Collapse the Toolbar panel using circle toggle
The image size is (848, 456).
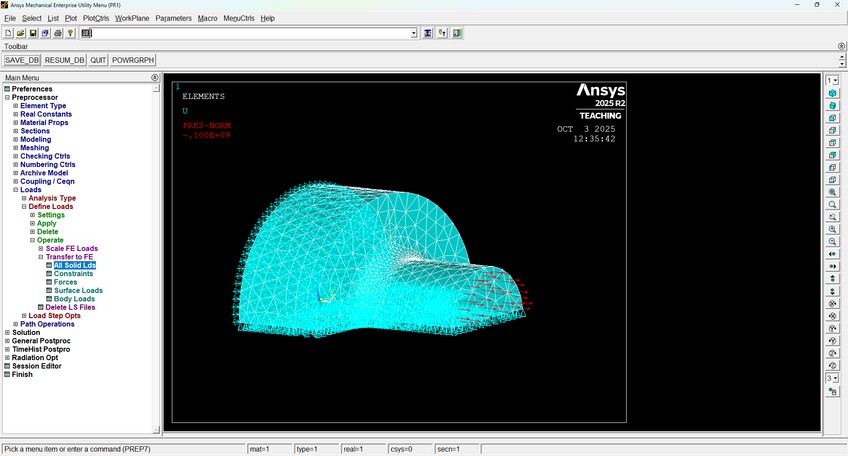pos(841,46)
